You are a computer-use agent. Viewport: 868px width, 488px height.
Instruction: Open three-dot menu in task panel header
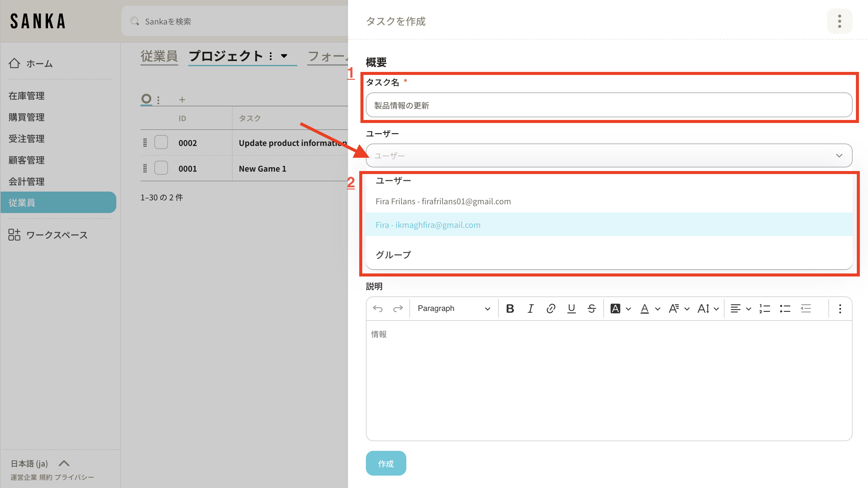pyautogui.click(x=839, y=21)
